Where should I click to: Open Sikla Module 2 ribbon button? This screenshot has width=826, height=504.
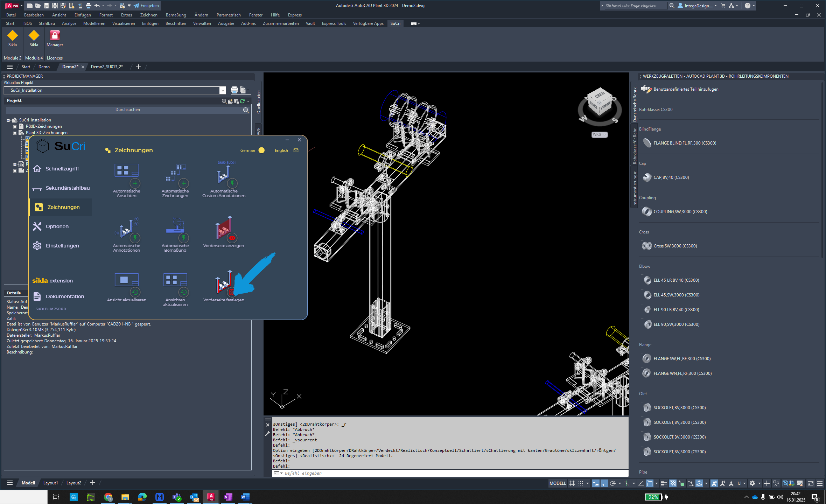pos(13,38)
